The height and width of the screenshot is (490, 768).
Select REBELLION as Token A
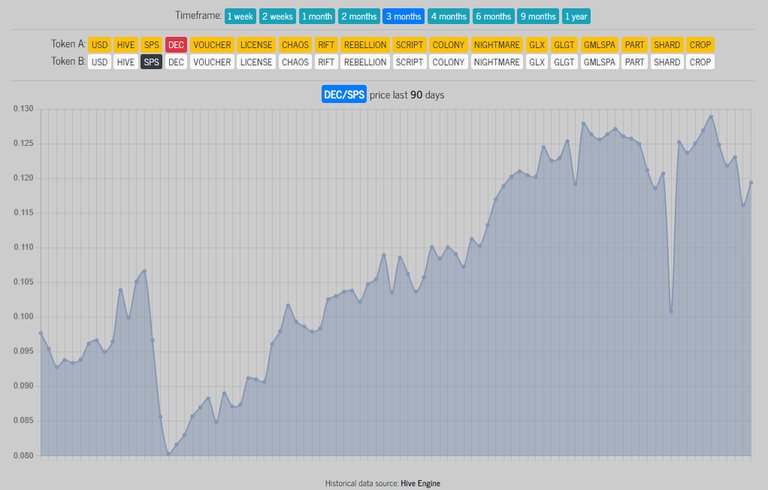pyautogui.click(x=365, y=45)
